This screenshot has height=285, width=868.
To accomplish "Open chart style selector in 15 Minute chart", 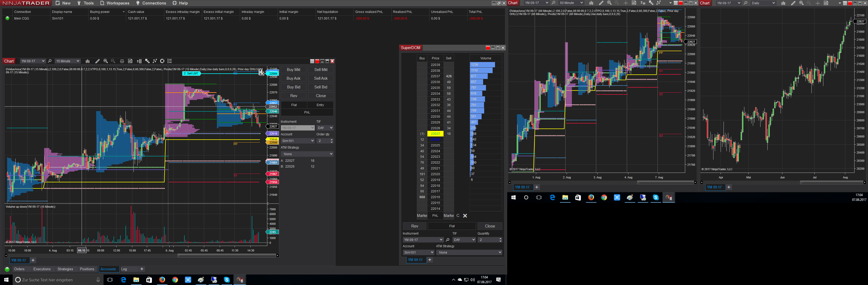I will (88, 61).
